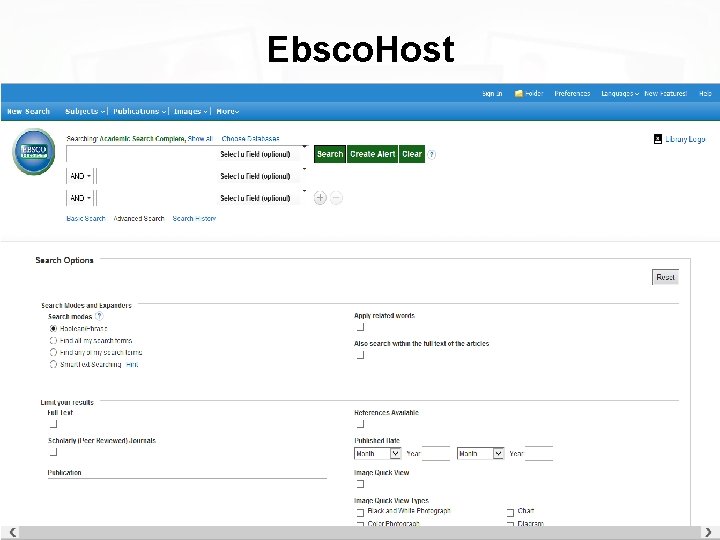Expand the More menu
The image size is (720, 540).
click(x=228, y=111)
